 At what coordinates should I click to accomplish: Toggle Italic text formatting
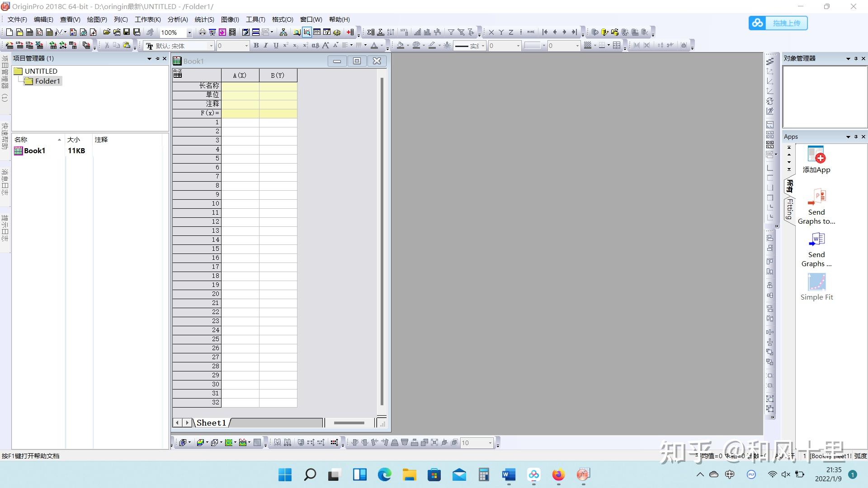pyautogui.click(x=266, y=45)
